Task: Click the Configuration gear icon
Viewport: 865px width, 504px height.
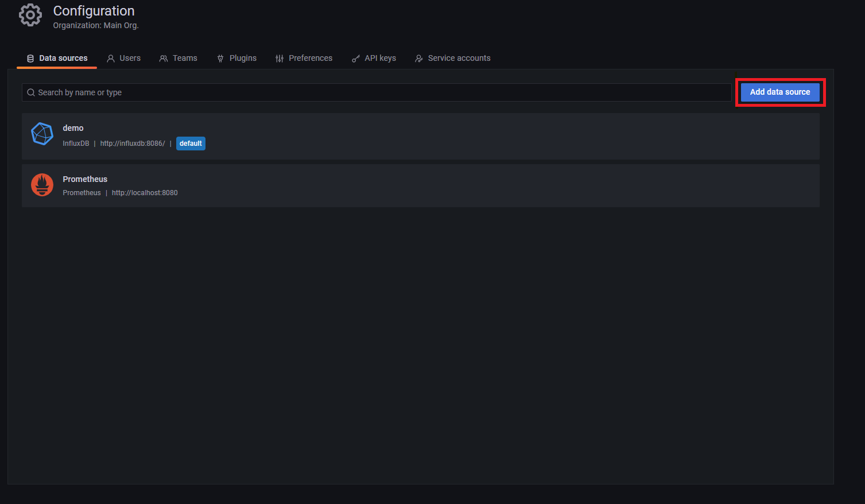Action: pos(30,15)
